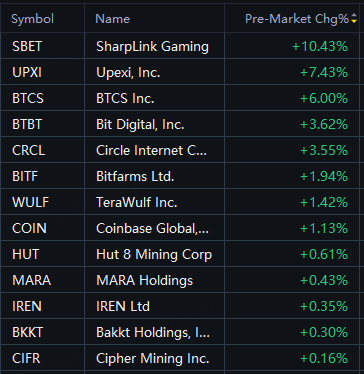Open the UPXI symbol
Screen dimensions: 364x374
click(27, 72)
